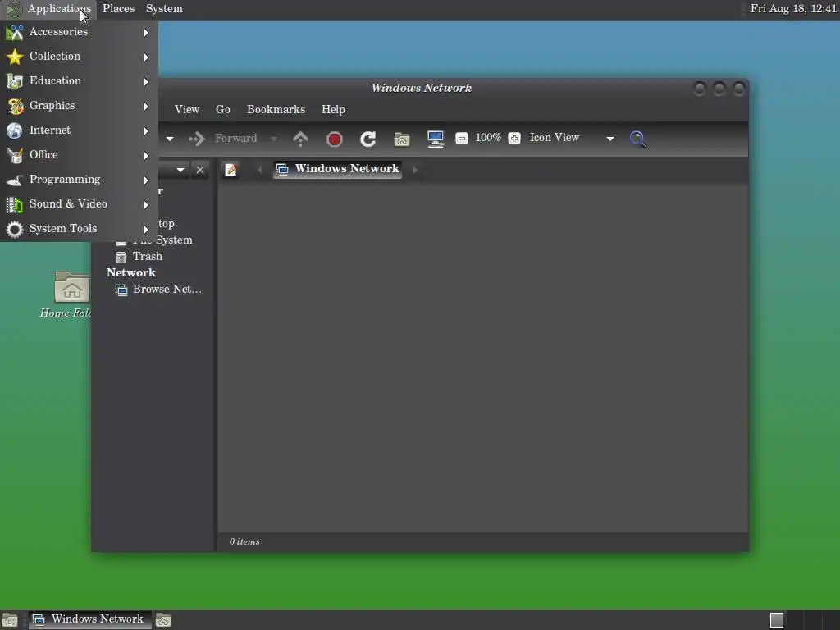Open the Go menu in file manager
The image size is (840, 630).
pos(223,109)
